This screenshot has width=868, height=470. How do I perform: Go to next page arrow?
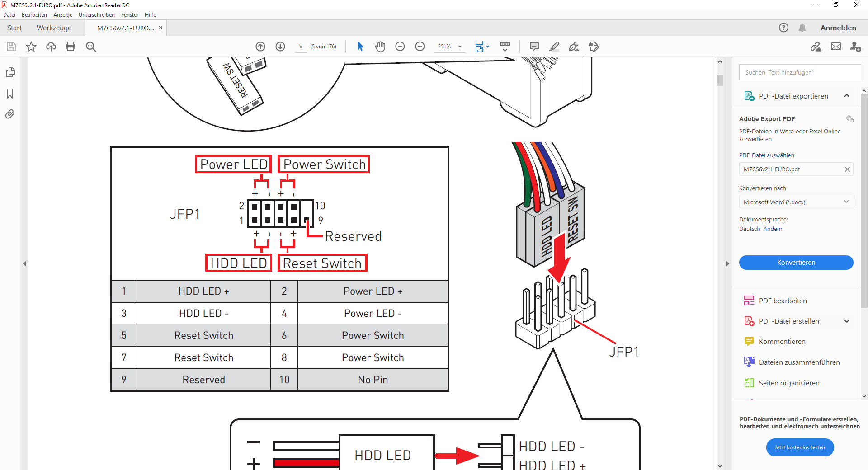pyautogui.click(x=280, y=47)
